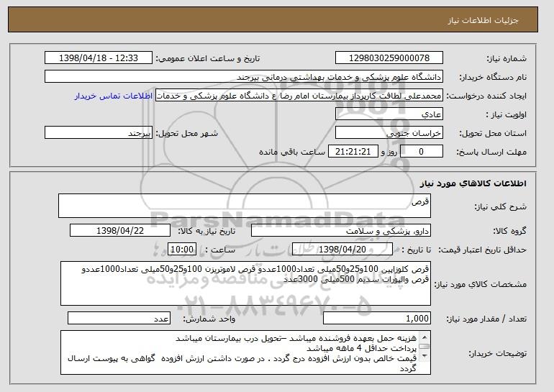Click the label شرح کلی نیاز
The width and height of the screenshot is (554, 392).
click(500, 206)
